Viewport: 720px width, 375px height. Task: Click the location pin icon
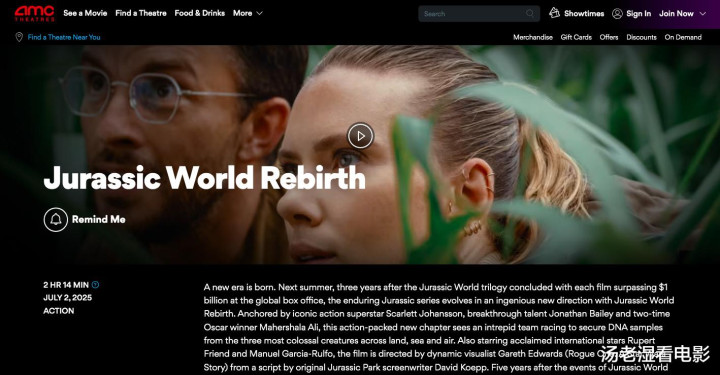click(x=19, y=37)
